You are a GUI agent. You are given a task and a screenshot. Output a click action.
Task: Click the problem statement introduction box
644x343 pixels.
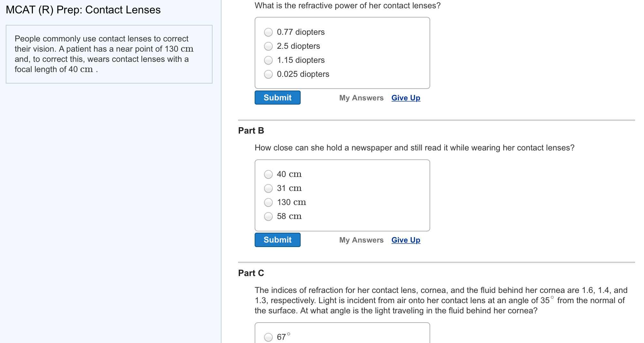[x=109, y=54]
